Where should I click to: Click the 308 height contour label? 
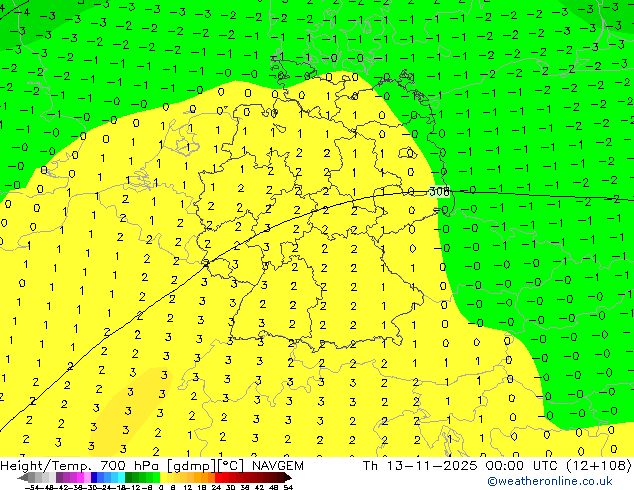click(x=439, y=191)
